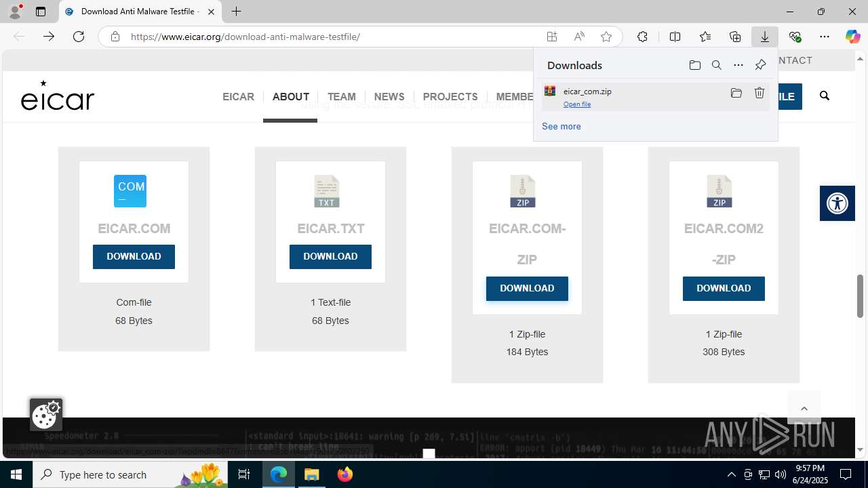Open the accessibility tools button
Viewport: 868px width, 488px height.
point(837,203)
